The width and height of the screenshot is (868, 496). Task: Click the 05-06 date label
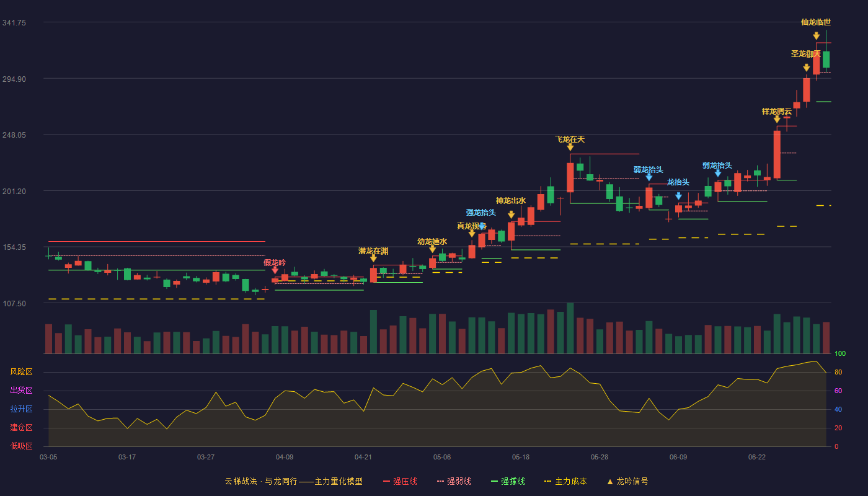442,457
